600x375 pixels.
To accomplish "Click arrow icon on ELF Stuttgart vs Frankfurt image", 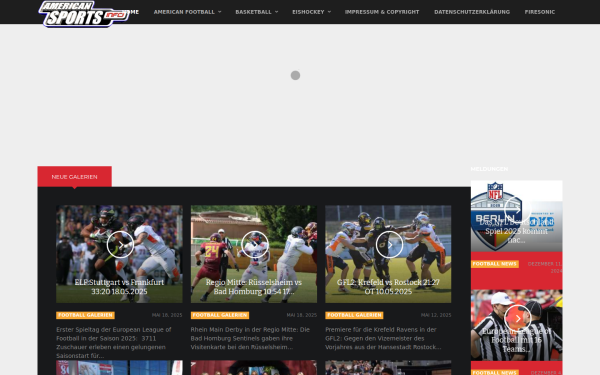I will 120,245.
